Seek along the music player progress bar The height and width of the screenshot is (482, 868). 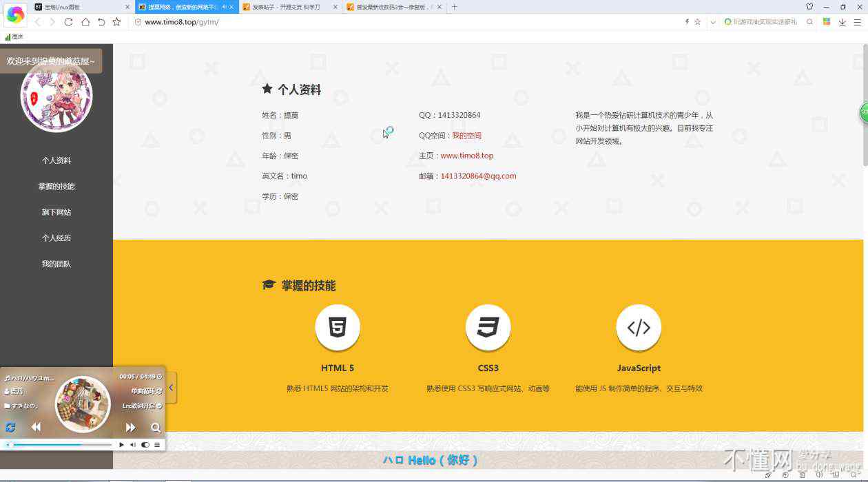click(x=62, y=445)
